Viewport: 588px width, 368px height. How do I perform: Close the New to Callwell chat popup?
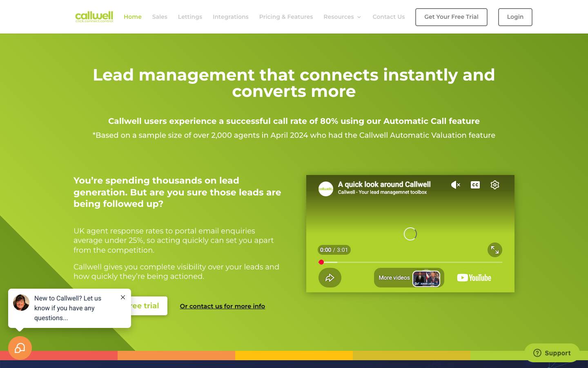pos(123,297)
